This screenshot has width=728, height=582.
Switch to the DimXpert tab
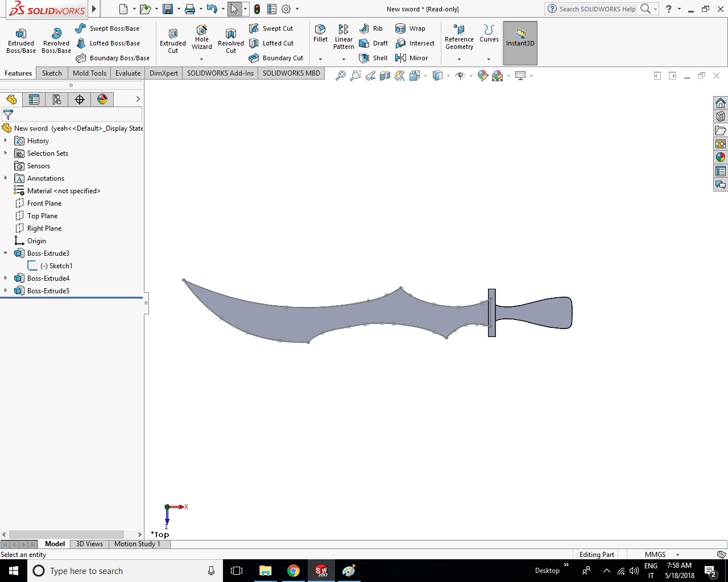[164, 73]
